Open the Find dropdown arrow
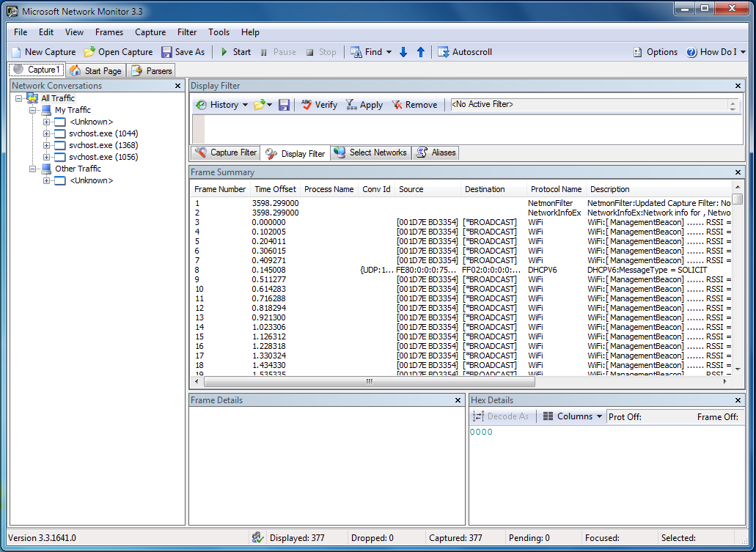This screenshot has height=552, width=756. coord(389,52)
